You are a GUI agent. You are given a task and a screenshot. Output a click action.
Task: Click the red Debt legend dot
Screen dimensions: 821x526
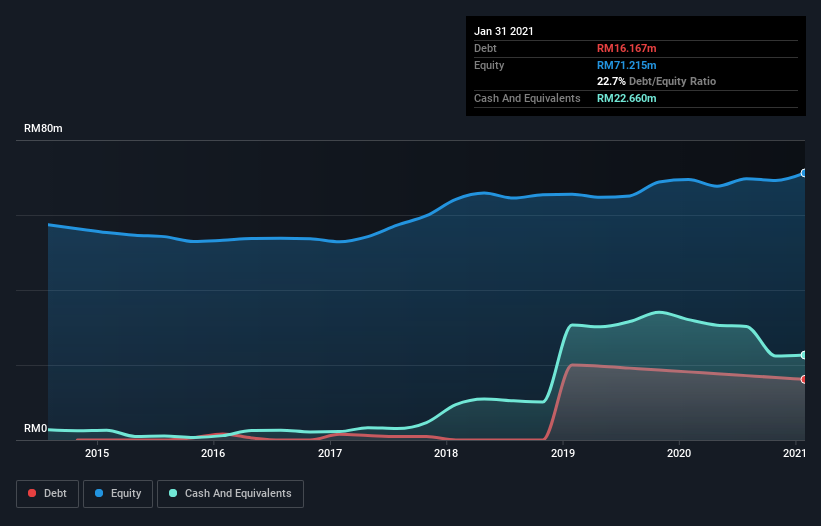click(32, 493)
